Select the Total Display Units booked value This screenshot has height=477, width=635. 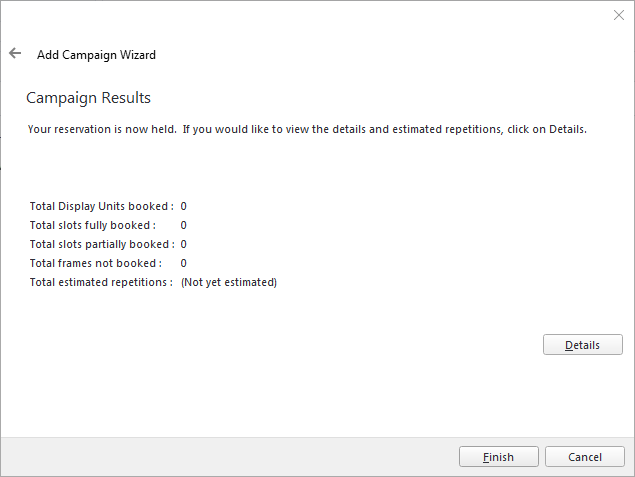click(x=183, y=206)
